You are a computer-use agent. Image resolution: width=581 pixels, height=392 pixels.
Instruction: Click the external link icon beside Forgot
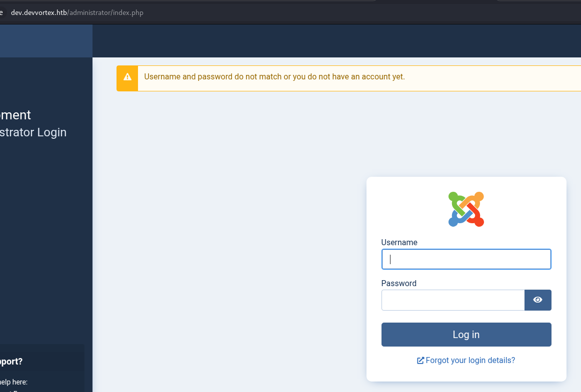tap(420, 361)
